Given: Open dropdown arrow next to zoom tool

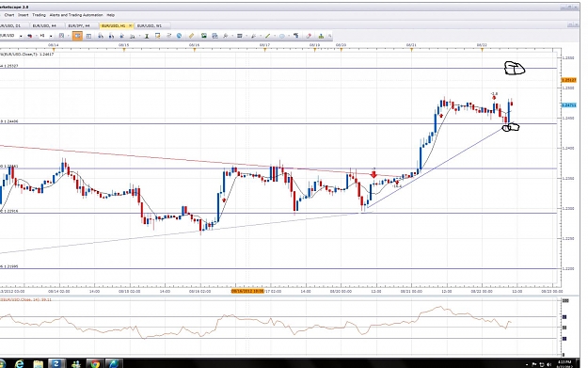Looking at the screenshot, I should (232, 36).
